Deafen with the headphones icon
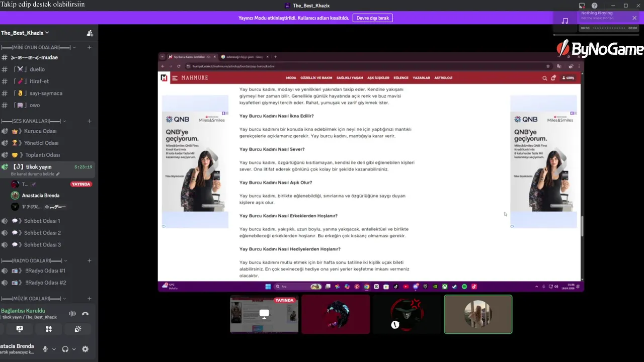 (x=65, y=349)
